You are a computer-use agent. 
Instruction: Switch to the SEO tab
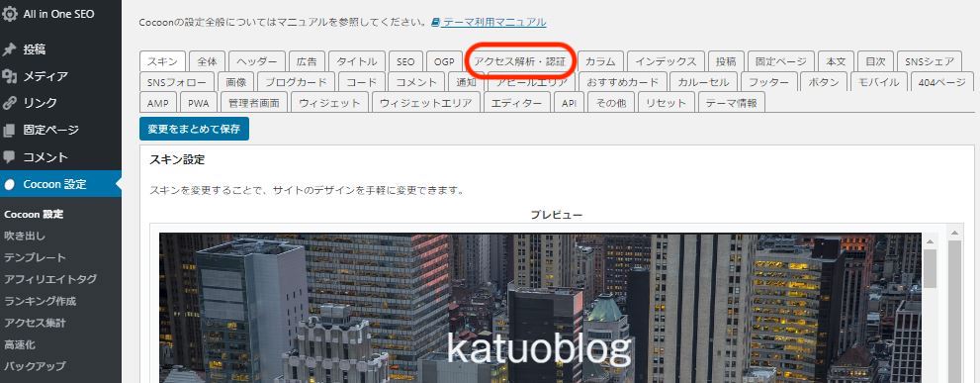[x=405, y=61]
